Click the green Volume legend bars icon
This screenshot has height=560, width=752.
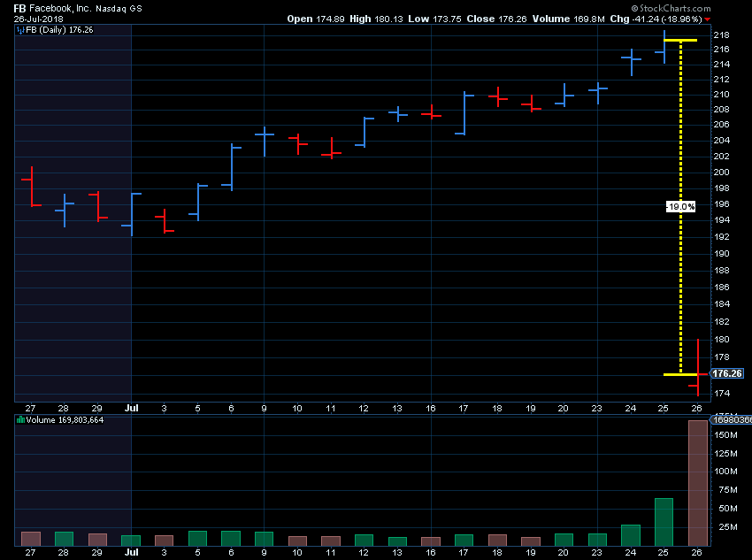coord(20,420)
